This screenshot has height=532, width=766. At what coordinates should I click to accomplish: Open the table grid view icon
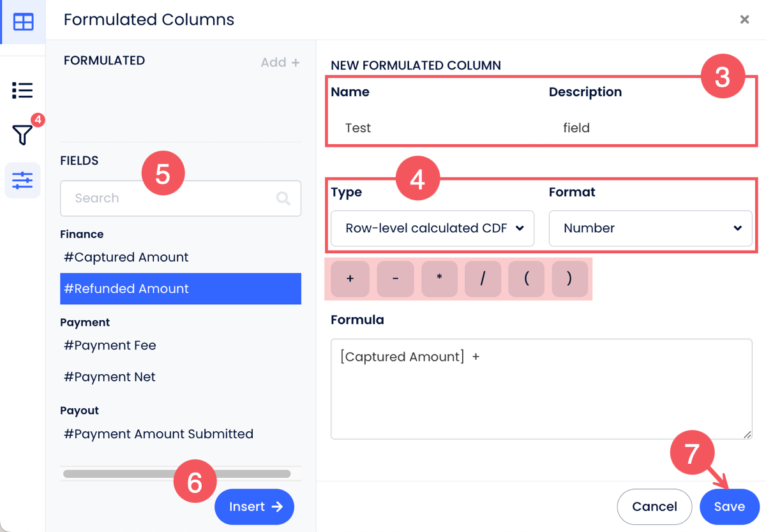pos(23,22)
